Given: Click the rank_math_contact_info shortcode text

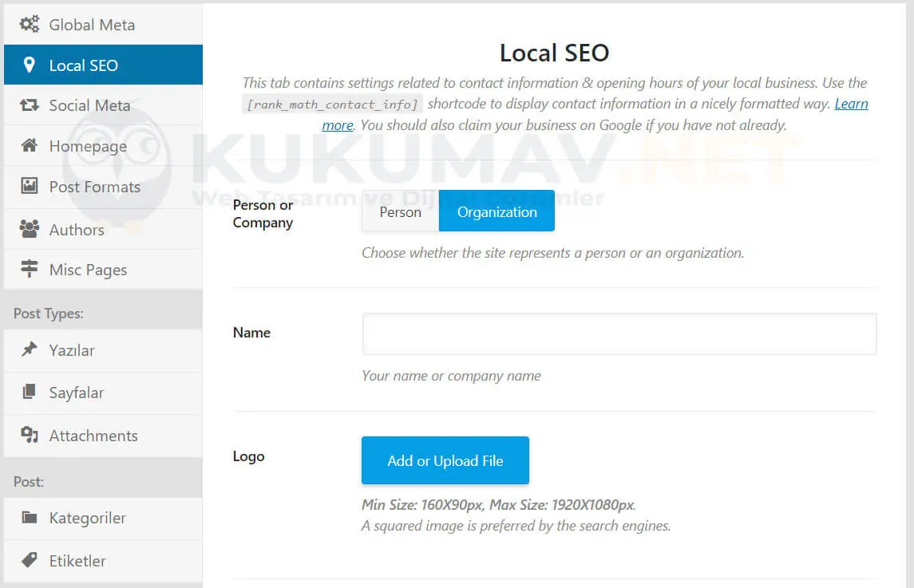Looking at the screenshot, I should click(x=332, y=105).
